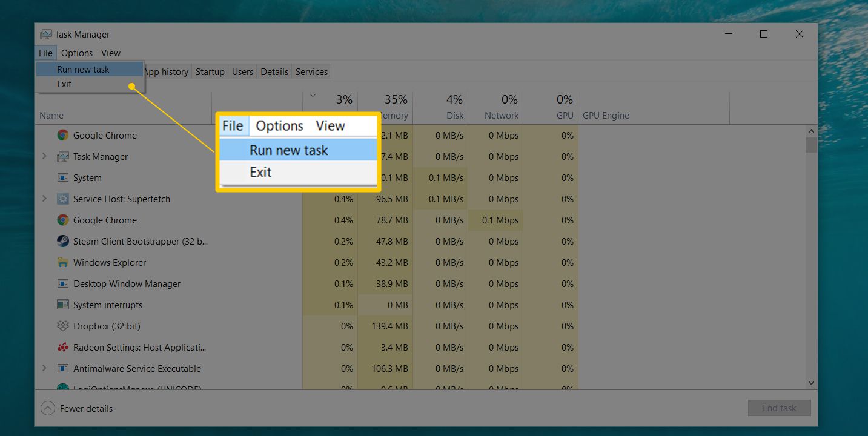Expand the Antimalware Service Executable group

(x=44, y=368)
